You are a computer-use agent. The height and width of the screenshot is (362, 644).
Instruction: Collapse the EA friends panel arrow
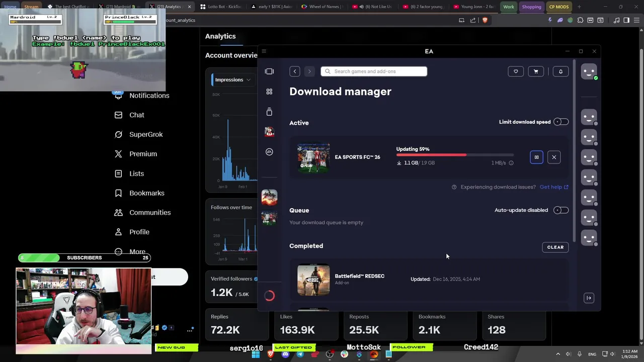[x=589, y=298]
